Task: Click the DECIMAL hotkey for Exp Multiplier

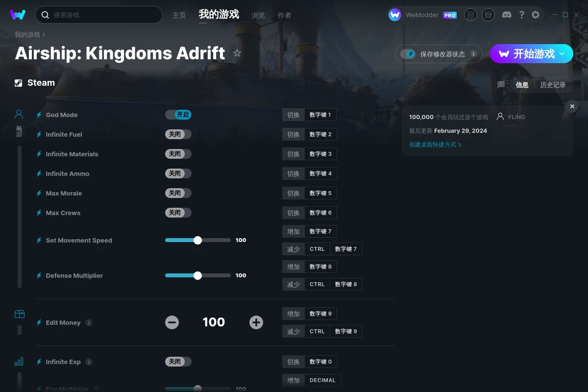Action: 323,380
